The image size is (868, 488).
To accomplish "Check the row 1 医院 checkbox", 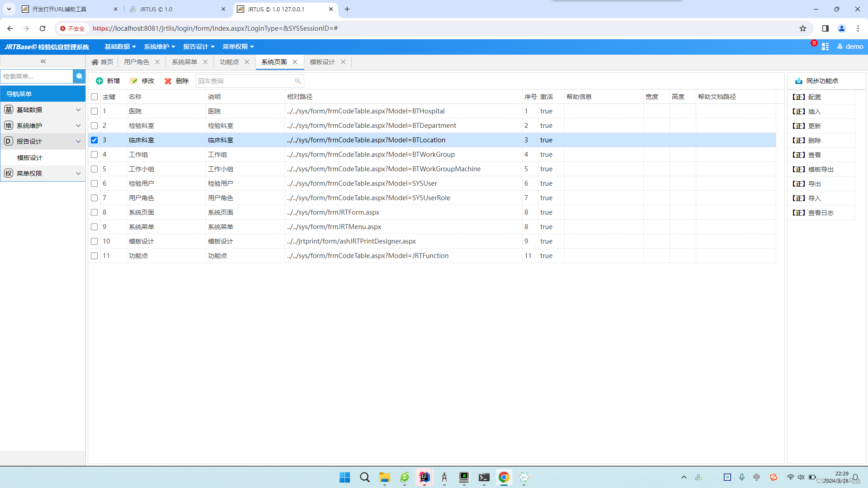I will (x=94, y=111).
